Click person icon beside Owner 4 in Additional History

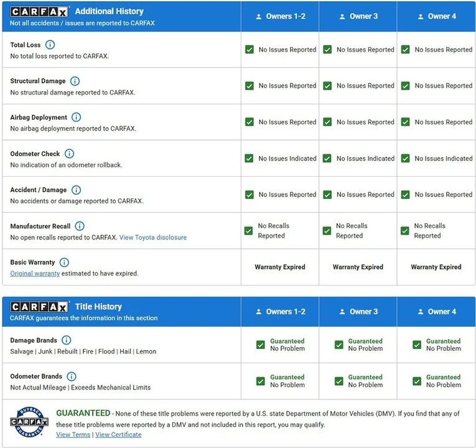coord(421,17)
